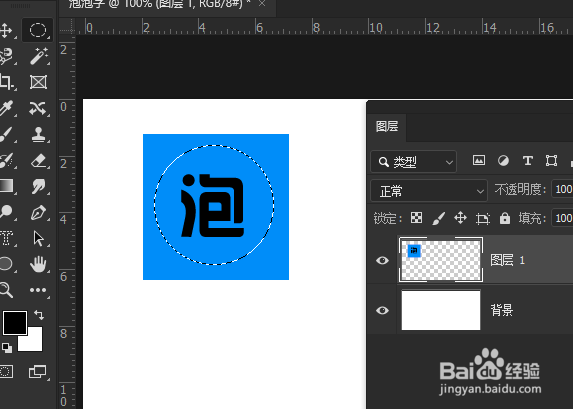Select the Content-Aware Move tool
573x409 pixels.
tap(38, 108)
